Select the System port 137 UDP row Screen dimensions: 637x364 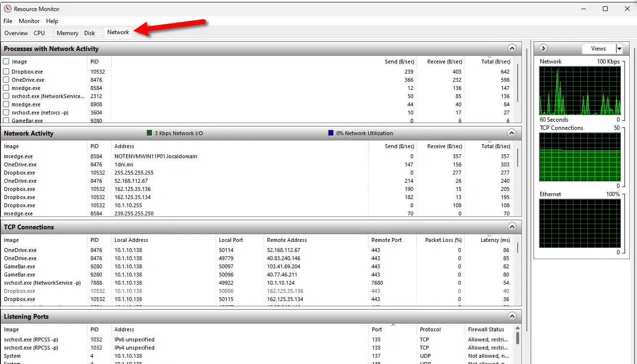click(x=258, y=356)
